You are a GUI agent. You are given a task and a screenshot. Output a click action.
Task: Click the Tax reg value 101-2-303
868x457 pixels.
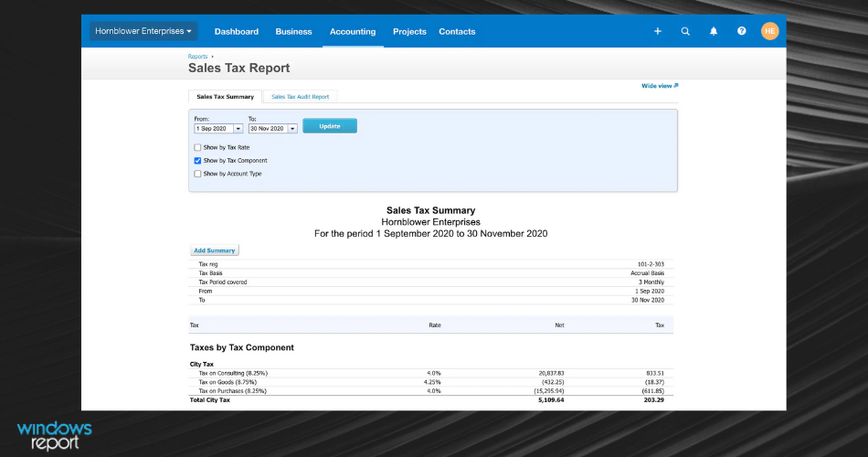651,264
